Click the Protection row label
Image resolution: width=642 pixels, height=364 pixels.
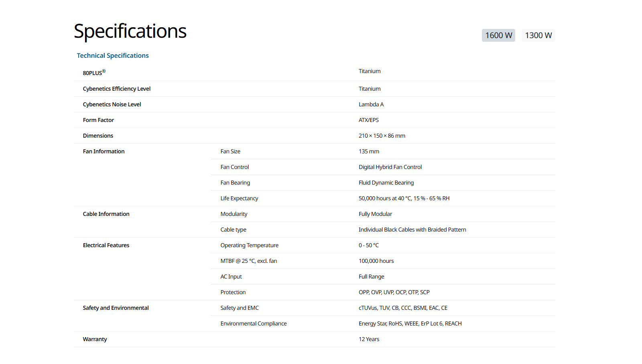click(x=233, y=292)
